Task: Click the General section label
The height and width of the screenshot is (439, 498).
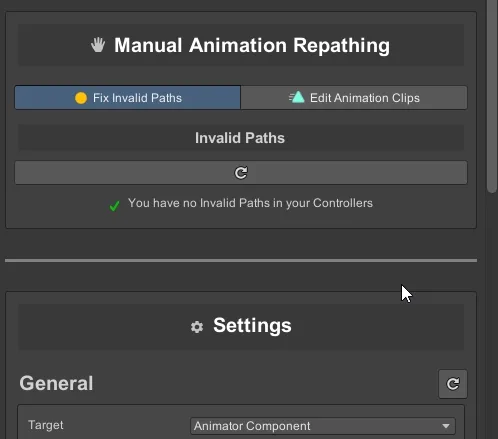Action: pyautogui.click(x=56, y=383)
